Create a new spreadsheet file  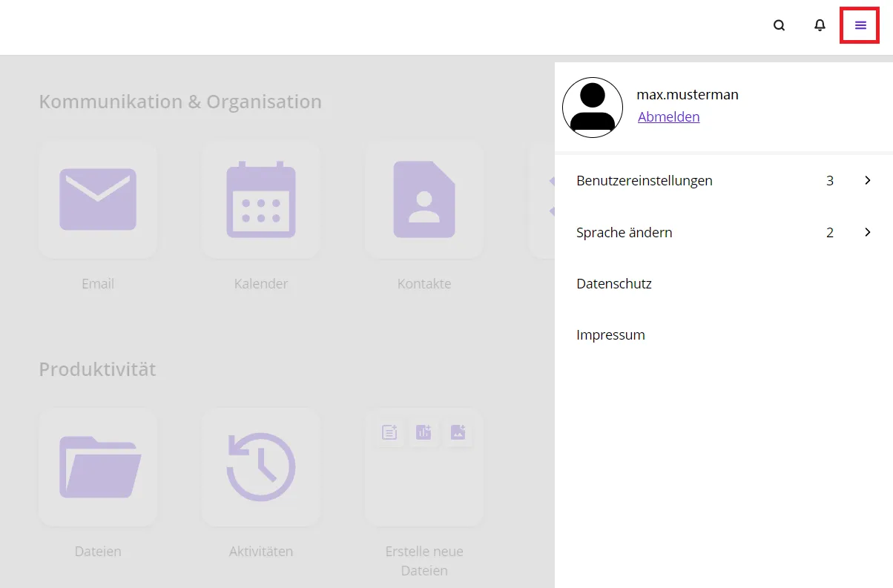pyautogui.click(x=424, y=432)
